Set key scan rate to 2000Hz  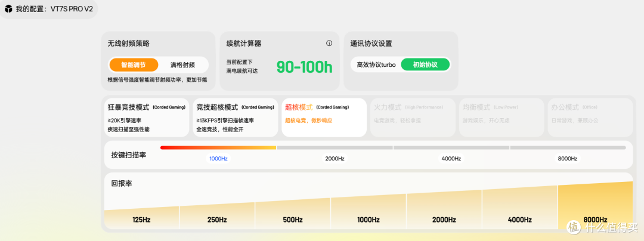click(335, 159)
